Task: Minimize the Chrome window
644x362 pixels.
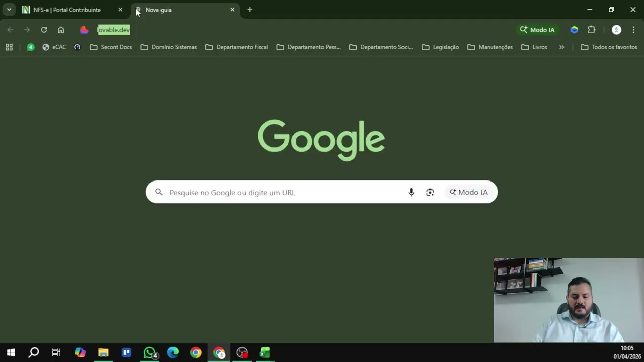Action: click(x=590, y=10)
